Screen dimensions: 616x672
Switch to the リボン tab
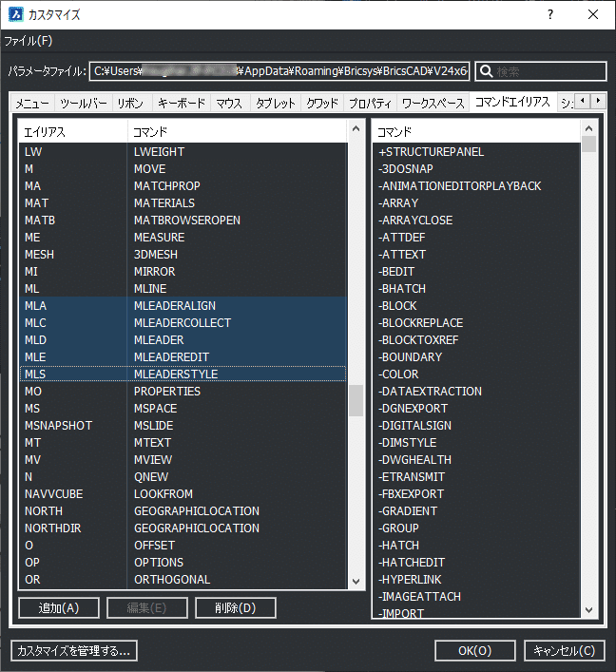(x=131, y=104)
